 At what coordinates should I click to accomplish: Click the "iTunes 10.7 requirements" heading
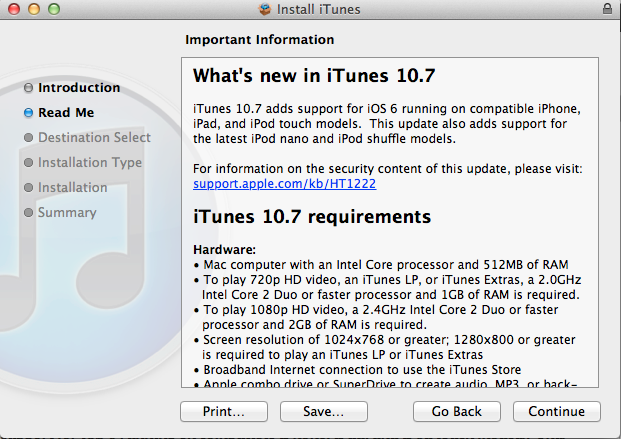312,217
